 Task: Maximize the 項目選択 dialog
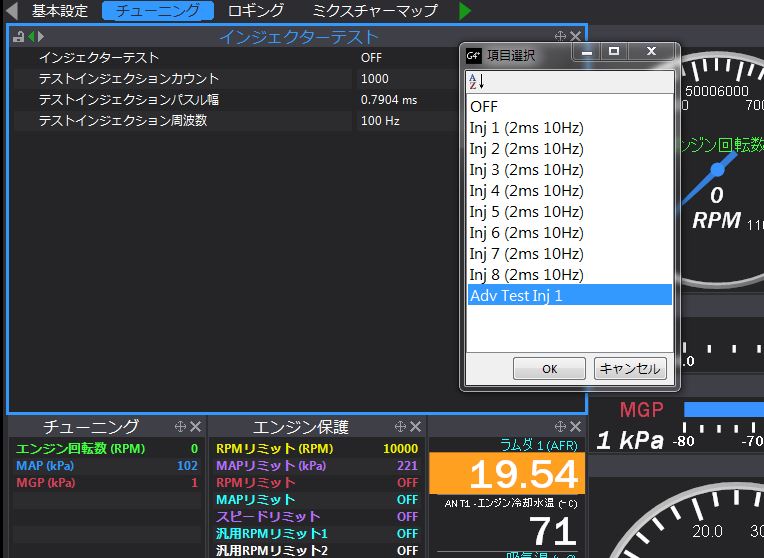coord(614,52)
